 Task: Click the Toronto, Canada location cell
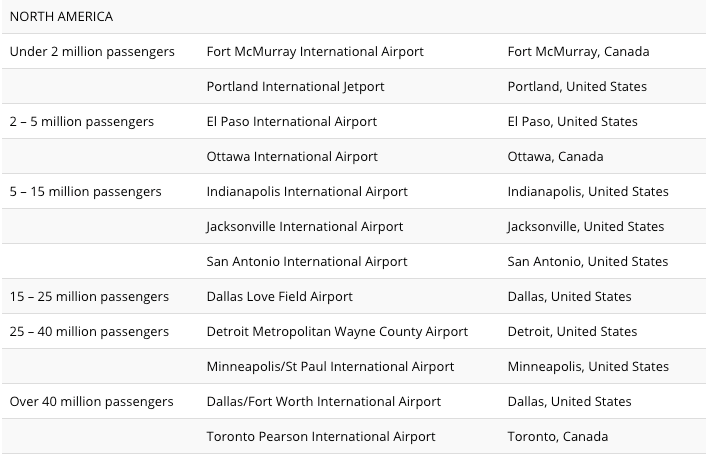(x=557, y=436)
